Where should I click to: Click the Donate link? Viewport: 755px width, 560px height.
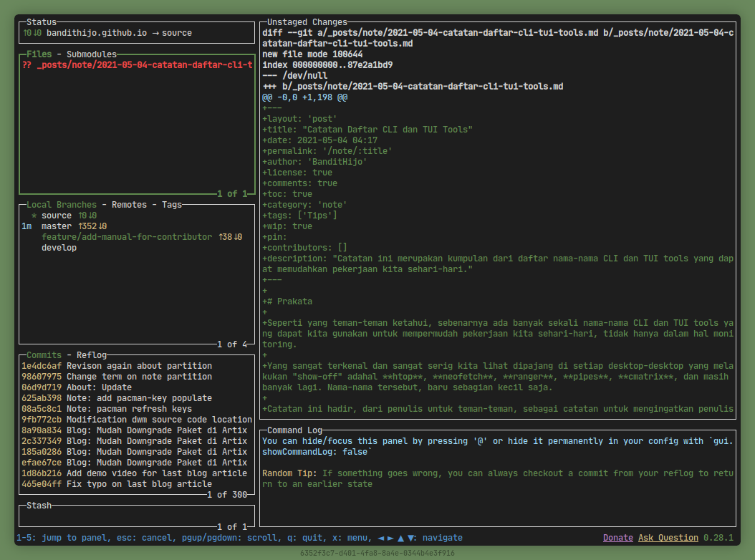(x=617, y=538)
